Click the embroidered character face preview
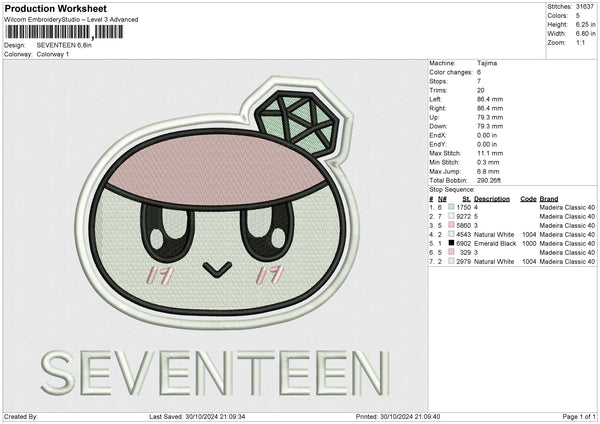 coord(218,222)
